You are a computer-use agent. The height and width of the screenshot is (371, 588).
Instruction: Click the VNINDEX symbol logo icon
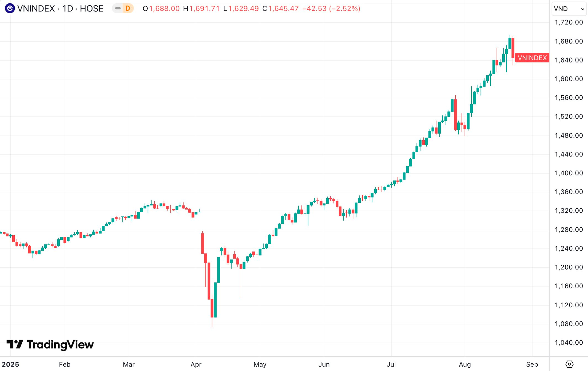coord(10,8)
